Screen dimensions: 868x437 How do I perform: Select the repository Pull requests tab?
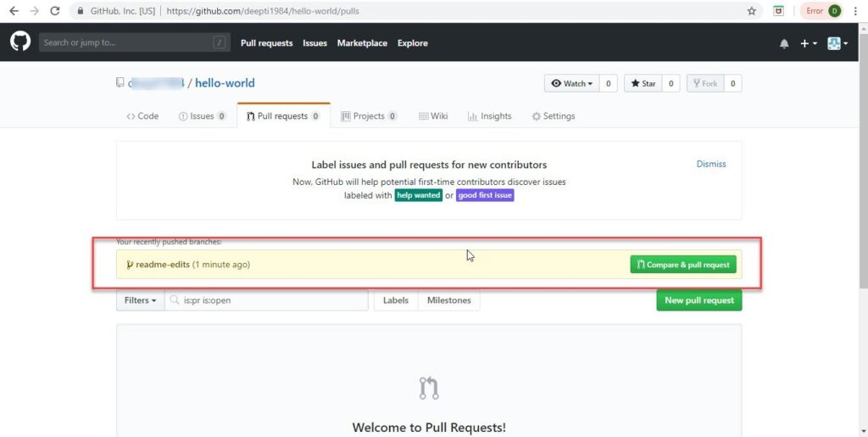tap(283, 116)
